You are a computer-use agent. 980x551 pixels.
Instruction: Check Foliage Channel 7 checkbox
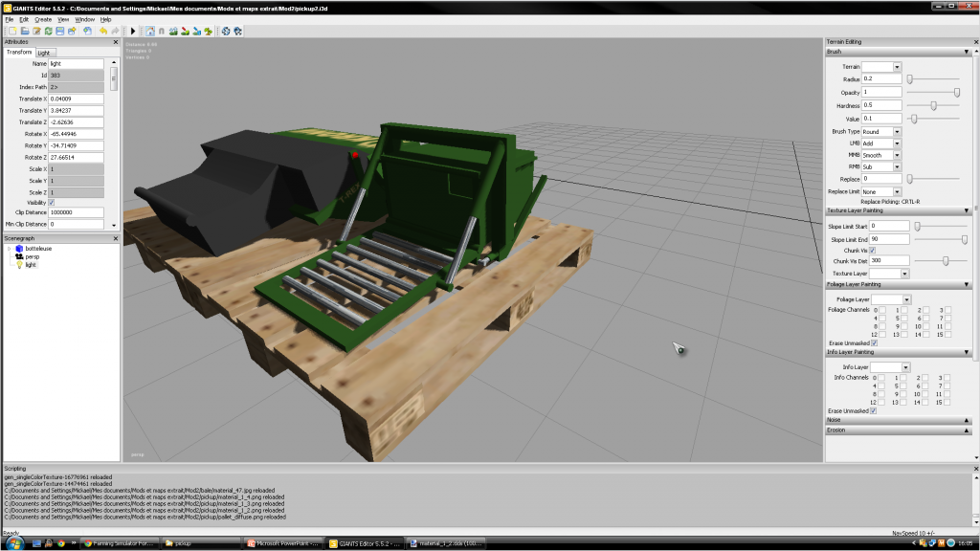pos(948,318)
